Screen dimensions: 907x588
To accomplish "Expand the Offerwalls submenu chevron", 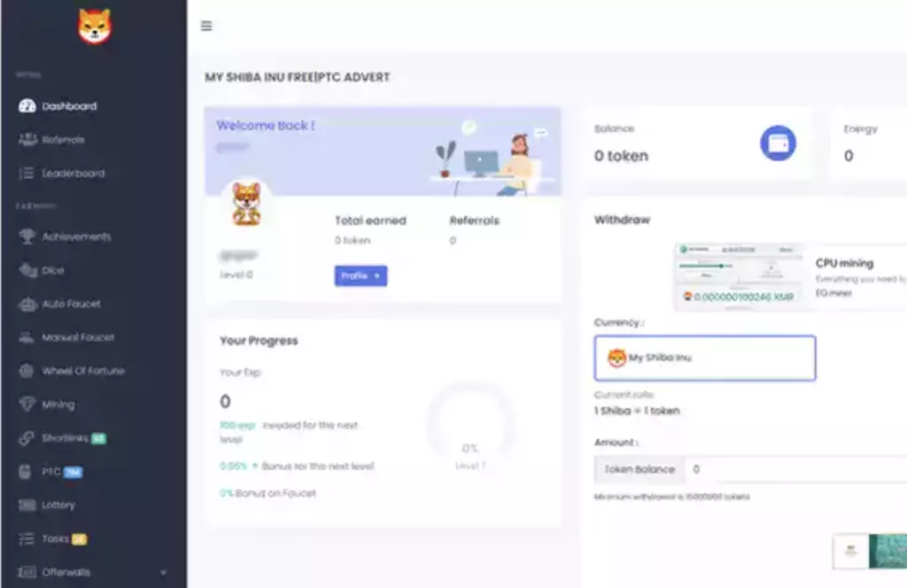I will [x=163, y=572].
